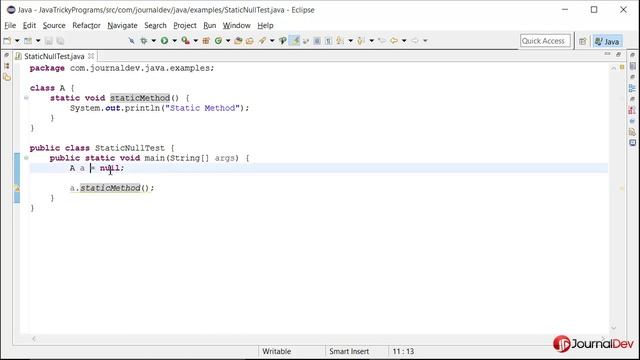Click the Open Task icon

pyautogui.click(x=249, y=41)
